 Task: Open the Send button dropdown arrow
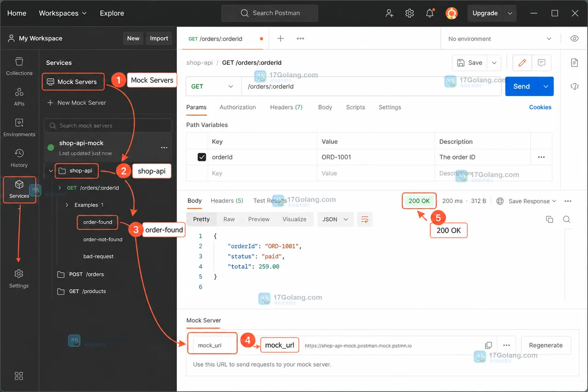tap(546, 86)
